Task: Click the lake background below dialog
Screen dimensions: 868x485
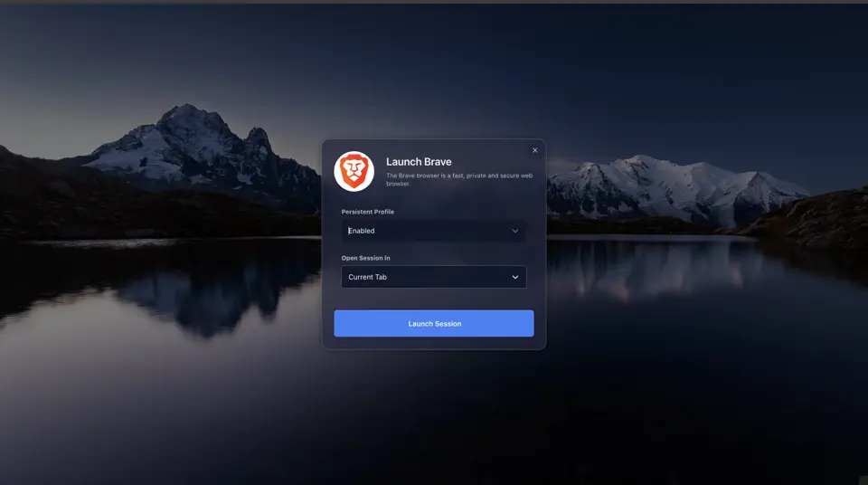Action: (x=433, y=415)
